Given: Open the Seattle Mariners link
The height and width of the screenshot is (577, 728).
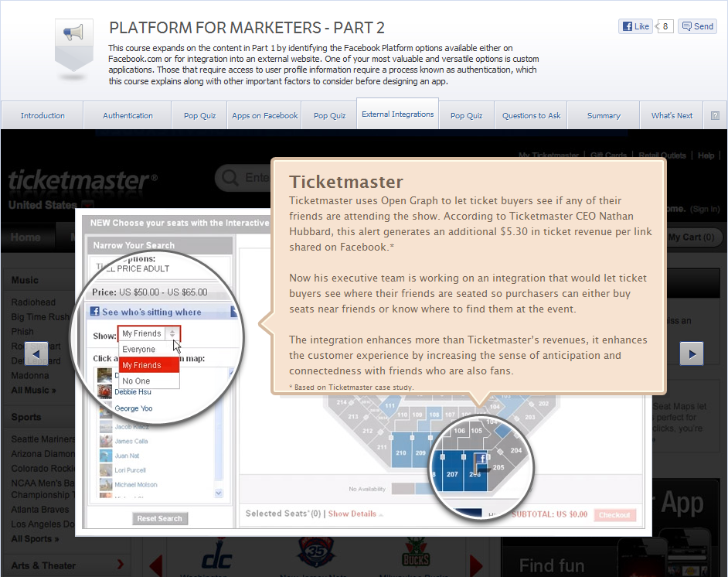Looking at the screenshot, I should (x=43, y=439).
